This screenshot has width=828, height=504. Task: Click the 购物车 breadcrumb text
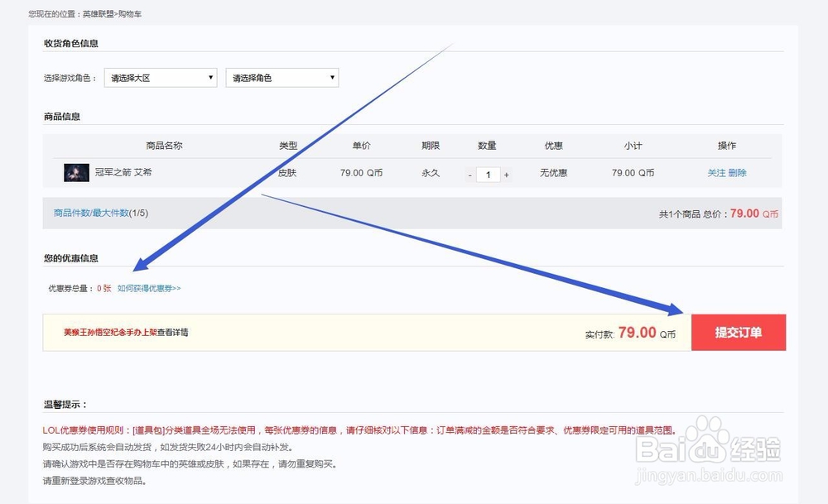[130, 14]
